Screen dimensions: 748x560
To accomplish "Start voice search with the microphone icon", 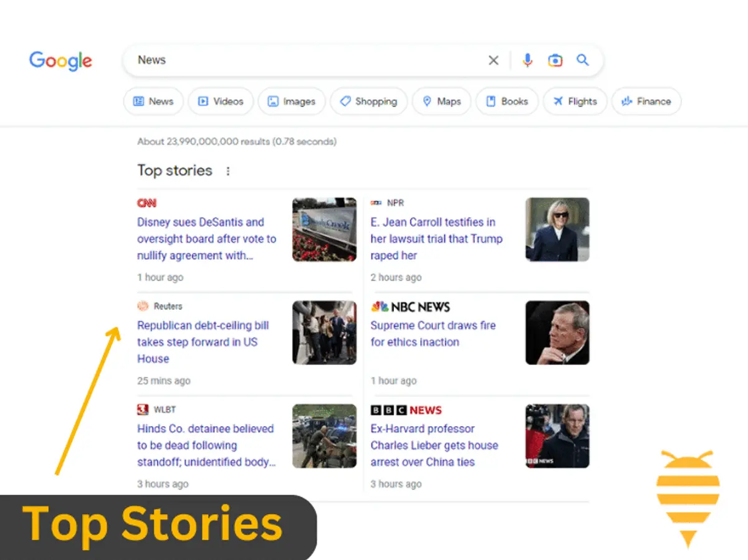I will [x=527, y=60].
